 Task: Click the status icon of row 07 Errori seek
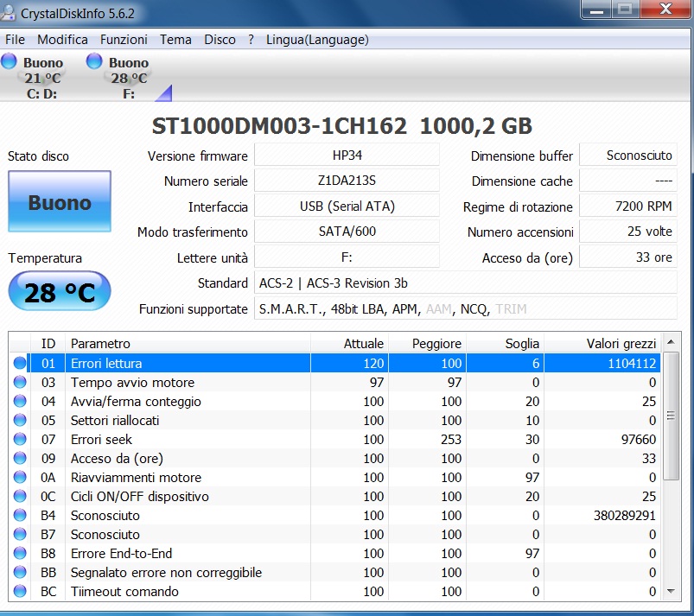click(20, 439)
